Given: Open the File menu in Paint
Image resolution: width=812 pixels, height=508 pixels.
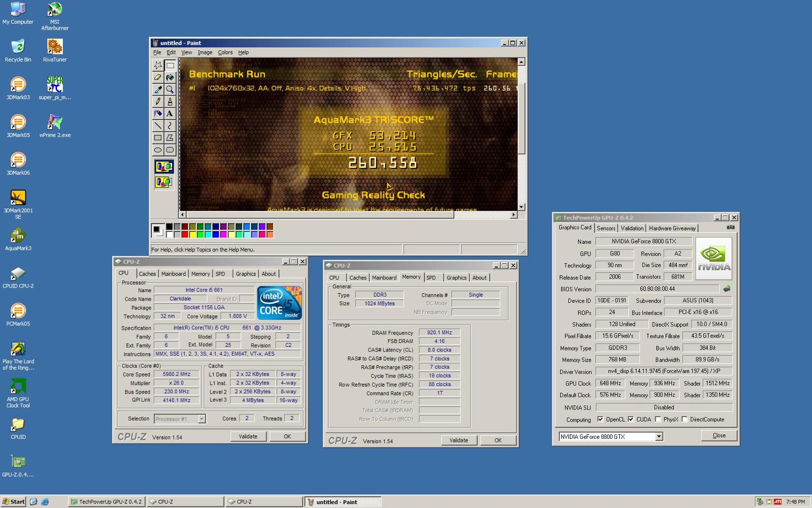Looking at the screenshot, I should [157, 52].
